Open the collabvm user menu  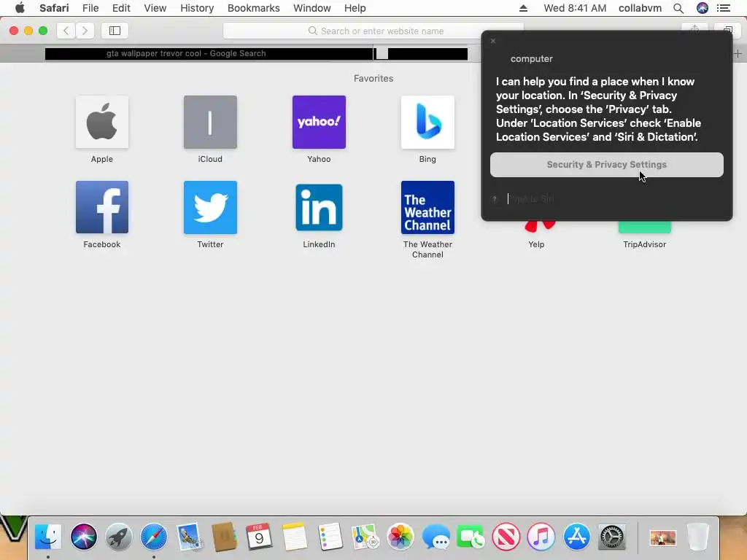(640, 8)
